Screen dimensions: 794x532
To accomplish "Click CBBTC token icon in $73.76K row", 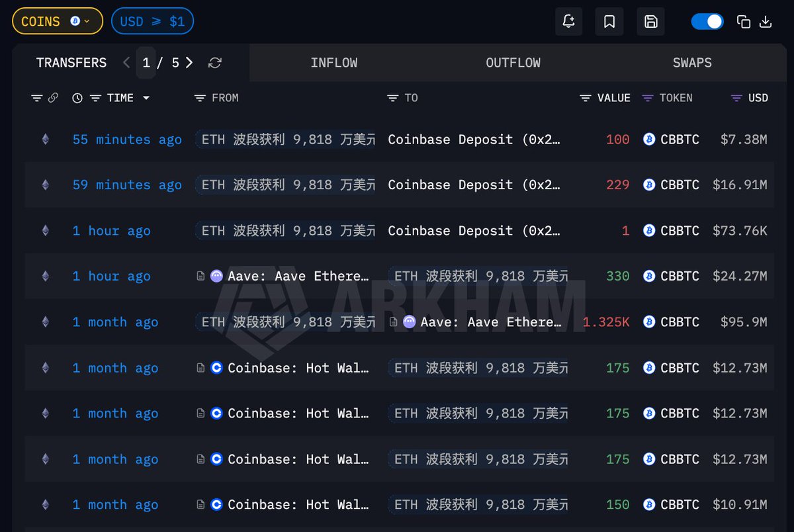I will (x=649, y=231).
